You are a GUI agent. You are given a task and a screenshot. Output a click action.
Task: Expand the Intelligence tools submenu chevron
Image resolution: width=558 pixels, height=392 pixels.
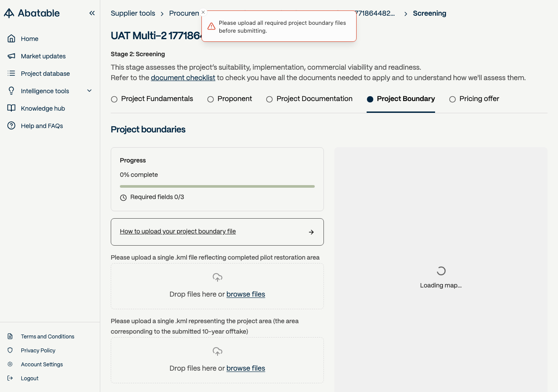(89, 91)
